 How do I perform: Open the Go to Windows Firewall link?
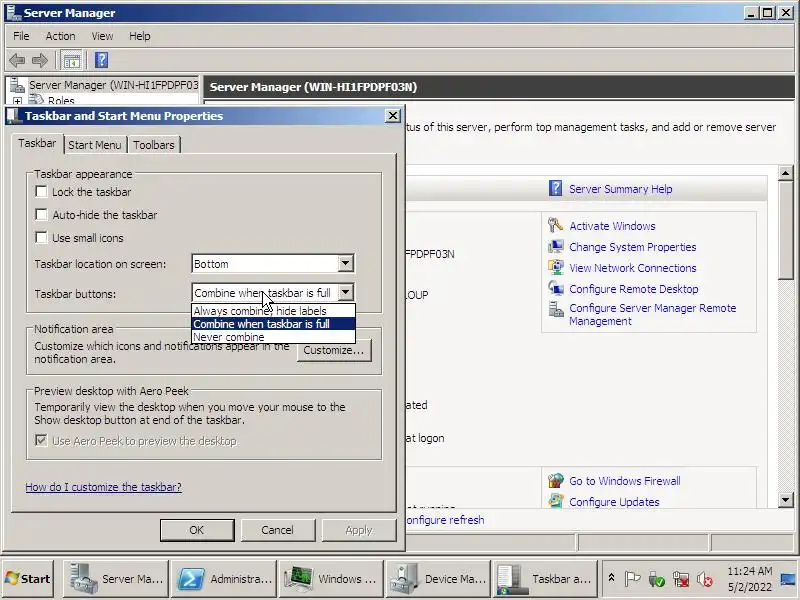pyautogui.click(x=624, y=481)
